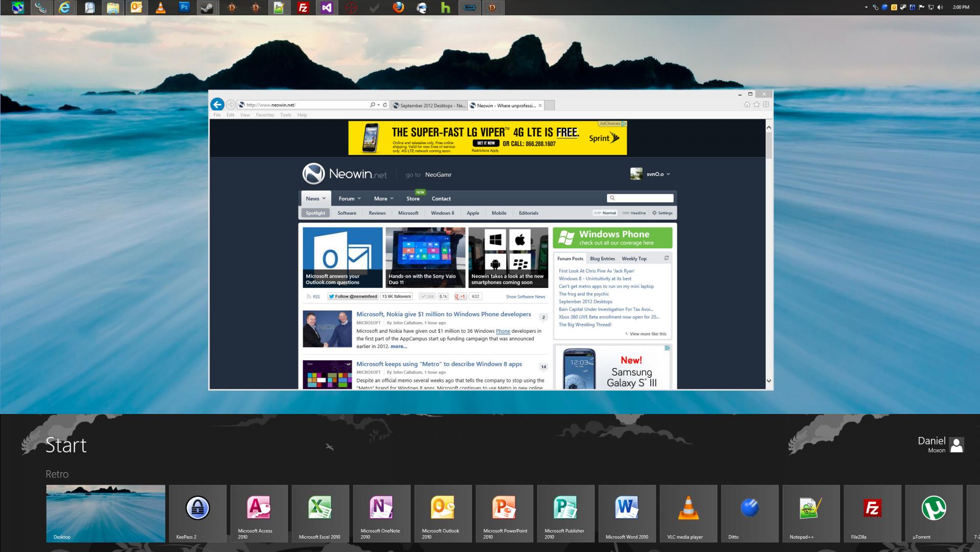Start µTorrent from the Start screen
Viewport: 980px width, 552px height.
coord(934,514)
